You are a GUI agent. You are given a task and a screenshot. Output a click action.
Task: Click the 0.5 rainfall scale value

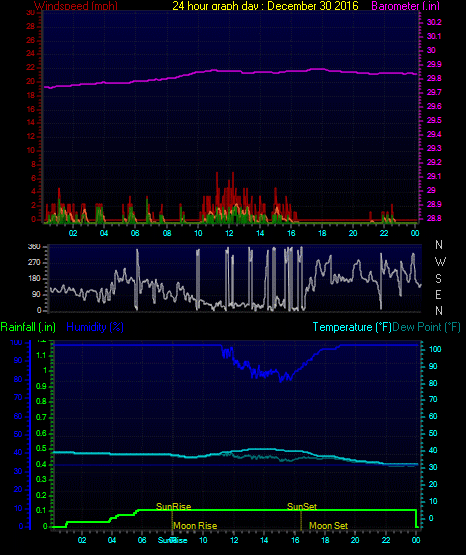[x=41, y=448]
